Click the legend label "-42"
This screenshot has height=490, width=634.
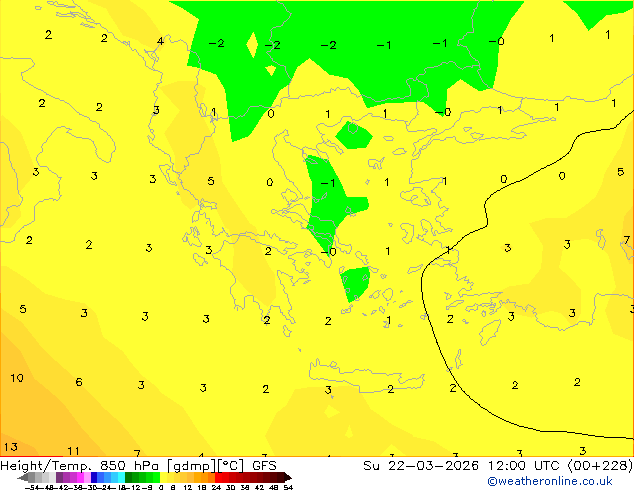(x=63, y=487)
